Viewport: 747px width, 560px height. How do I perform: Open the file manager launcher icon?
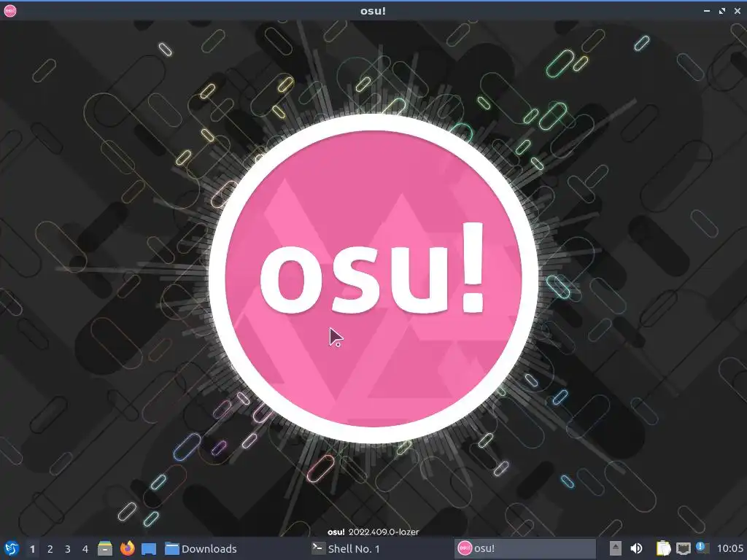[x=105, y=548]
